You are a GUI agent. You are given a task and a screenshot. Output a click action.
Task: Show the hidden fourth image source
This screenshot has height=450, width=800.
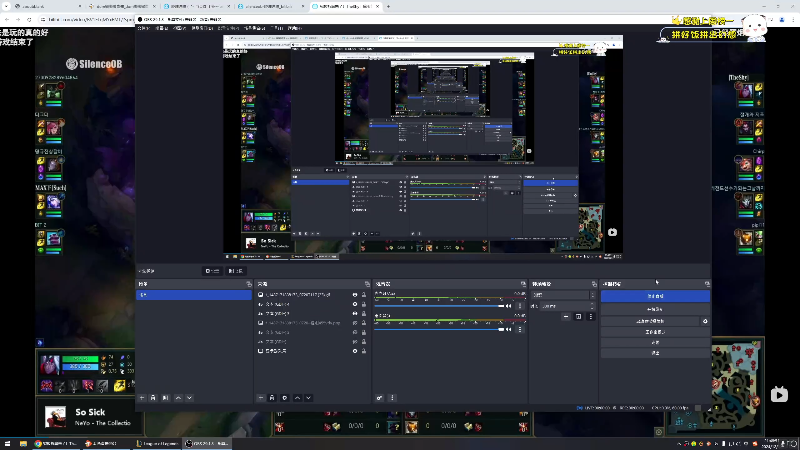[355, 323]
